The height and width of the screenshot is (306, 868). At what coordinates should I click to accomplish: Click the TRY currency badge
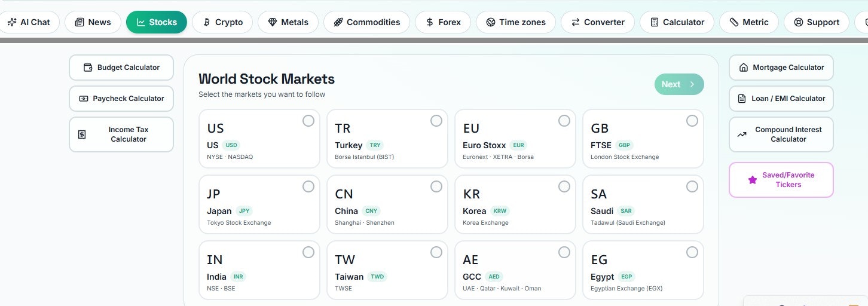tap(375, 145)
